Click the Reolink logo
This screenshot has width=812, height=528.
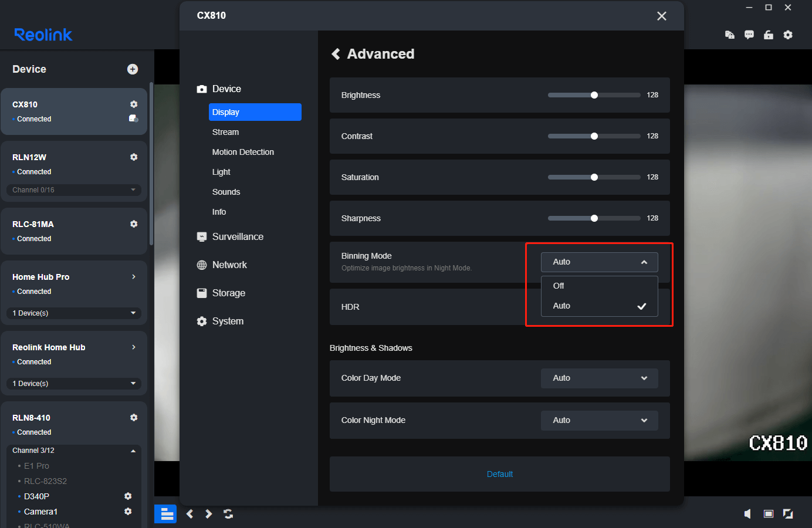(x=43, y=35)
